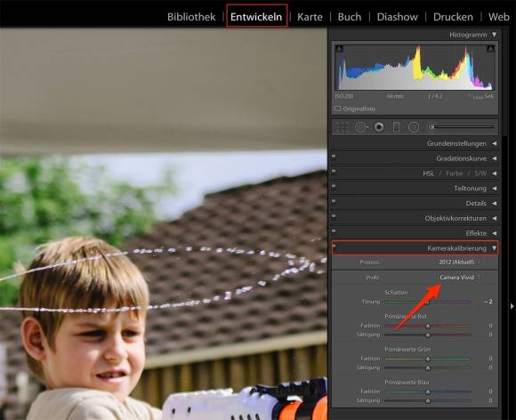The width and height of the screenshot is (516, 420).
Task: Expand the Gradationskurve panel triangle
Action: pyautogui.click(x=494, y=158)
